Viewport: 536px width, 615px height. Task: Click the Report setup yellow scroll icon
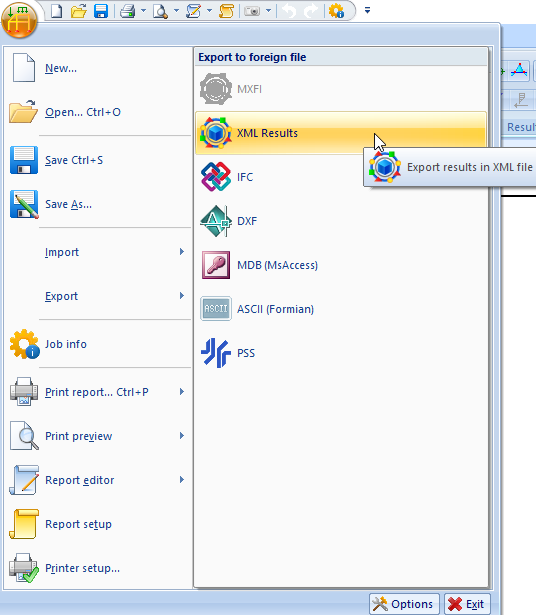(24, 524)
